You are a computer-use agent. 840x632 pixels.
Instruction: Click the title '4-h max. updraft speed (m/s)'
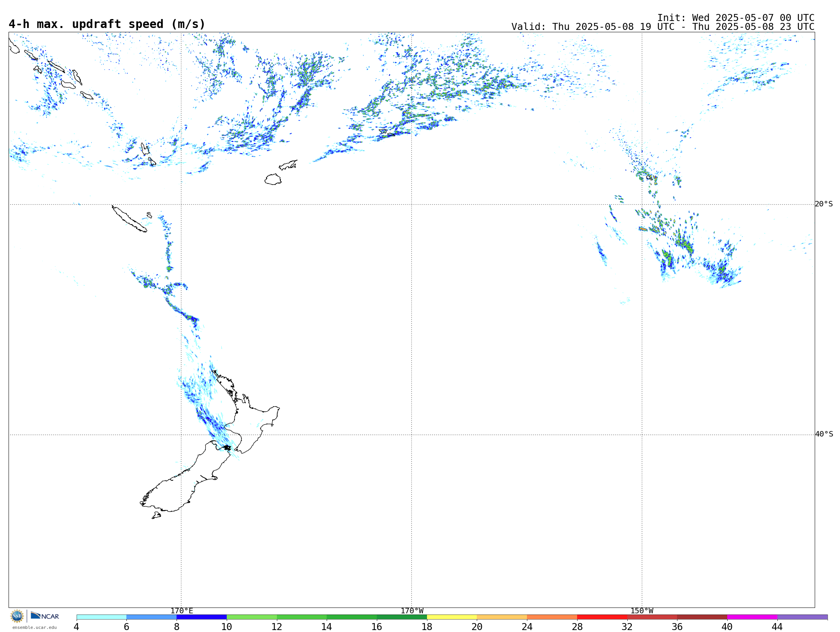pyautogui.click(x=107, y=24)
